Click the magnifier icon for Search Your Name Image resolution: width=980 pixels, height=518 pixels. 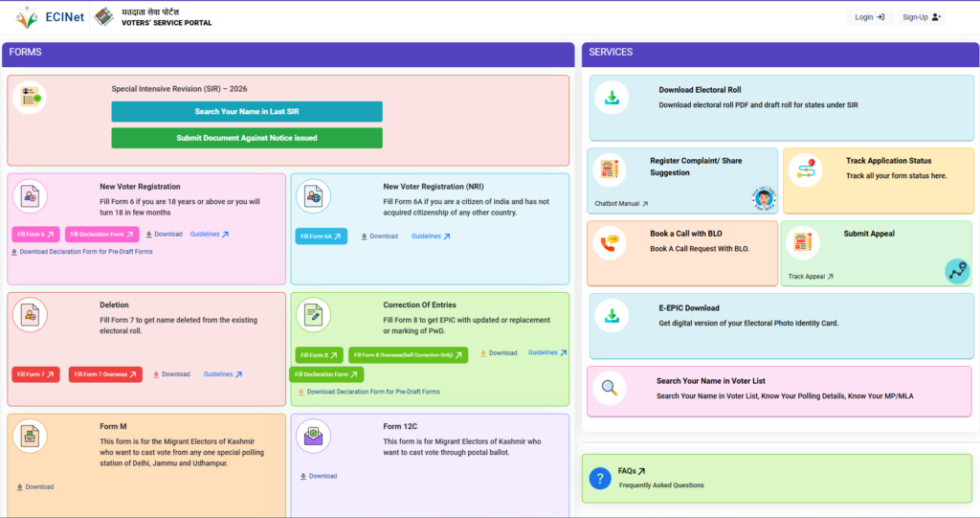click(609, 388)
